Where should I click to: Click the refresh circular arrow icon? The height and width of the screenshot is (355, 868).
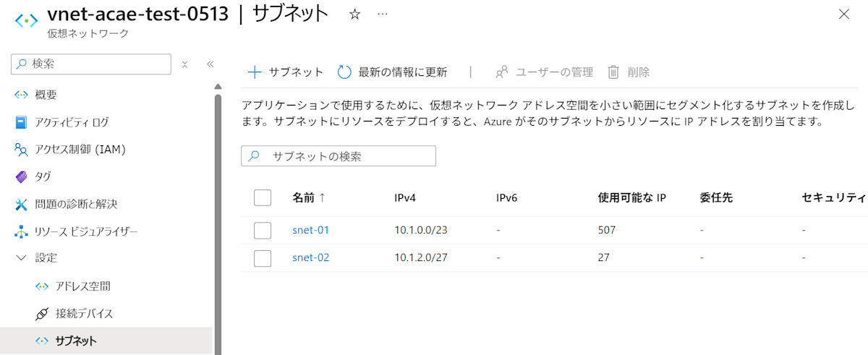(x=344, y=72)
